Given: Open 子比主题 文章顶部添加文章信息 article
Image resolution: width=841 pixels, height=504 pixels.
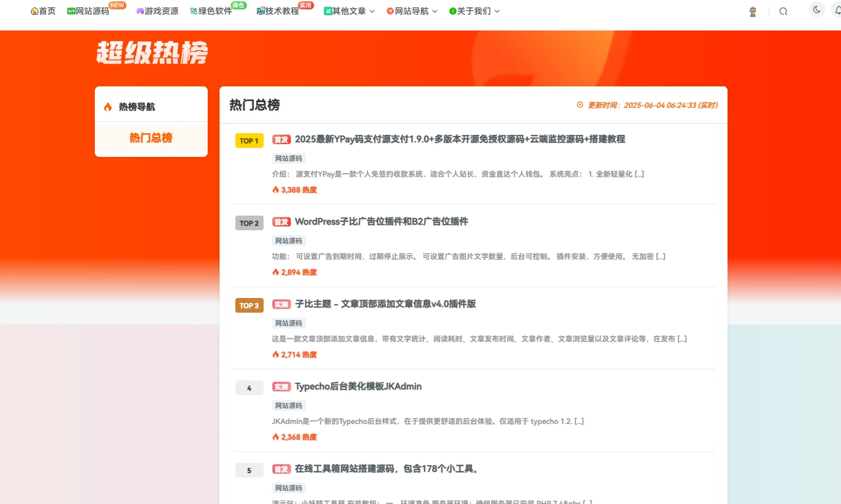Looking at the screenshot, I should coord(386,304).
